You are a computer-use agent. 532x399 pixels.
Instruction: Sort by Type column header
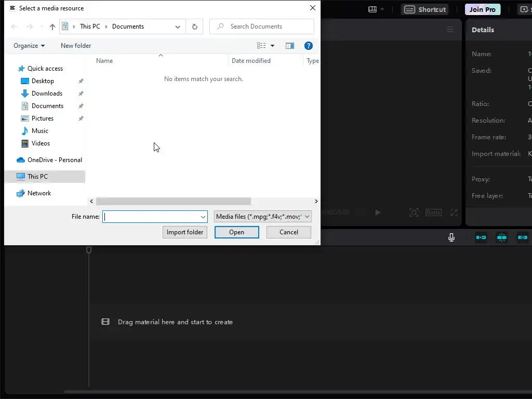point(312,61)
